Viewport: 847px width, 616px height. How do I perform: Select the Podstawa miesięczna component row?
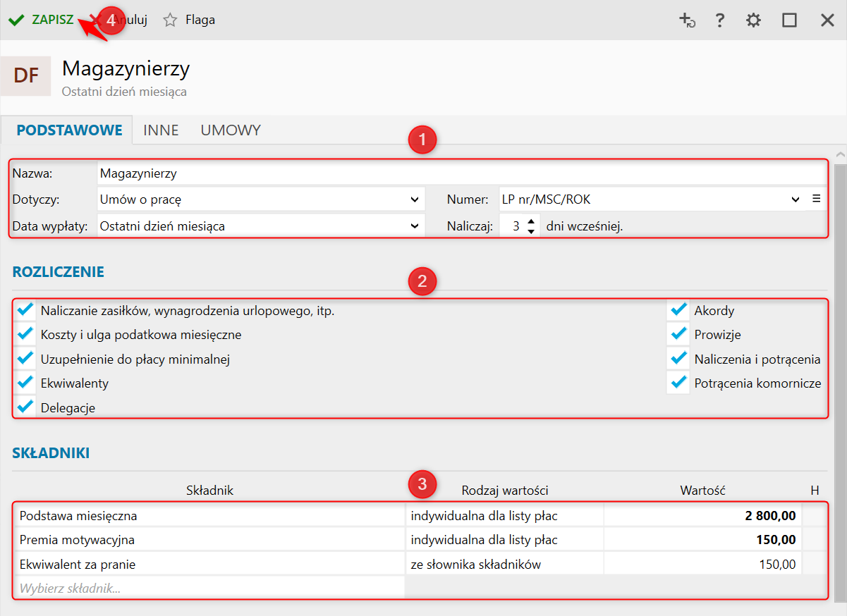209,516
